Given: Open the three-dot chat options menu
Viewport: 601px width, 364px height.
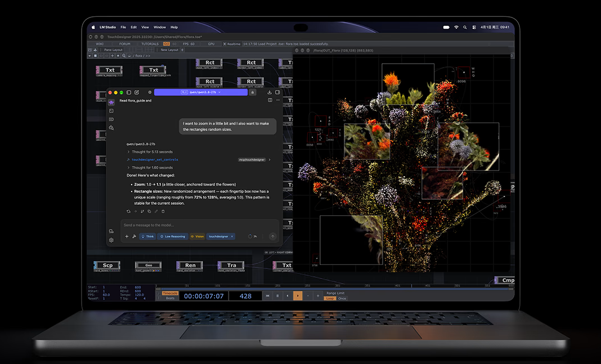Looking at the screenshot, I should pos(278,100).
